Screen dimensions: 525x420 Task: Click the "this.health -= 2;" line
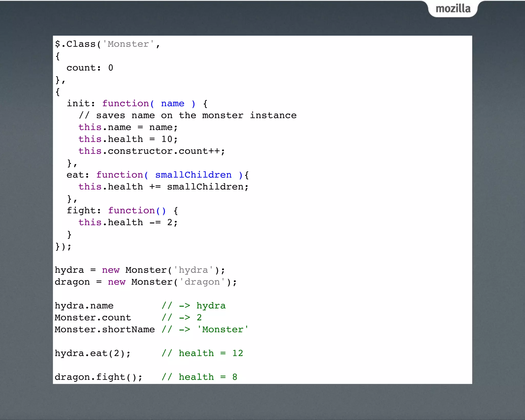click(x=128, y=222)
